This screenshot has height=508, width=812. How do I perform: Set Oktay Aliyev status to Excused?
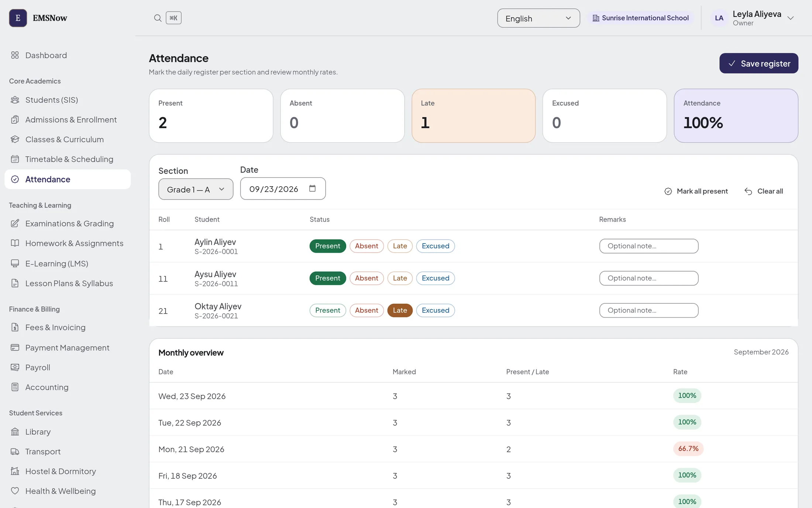(436, 310)
